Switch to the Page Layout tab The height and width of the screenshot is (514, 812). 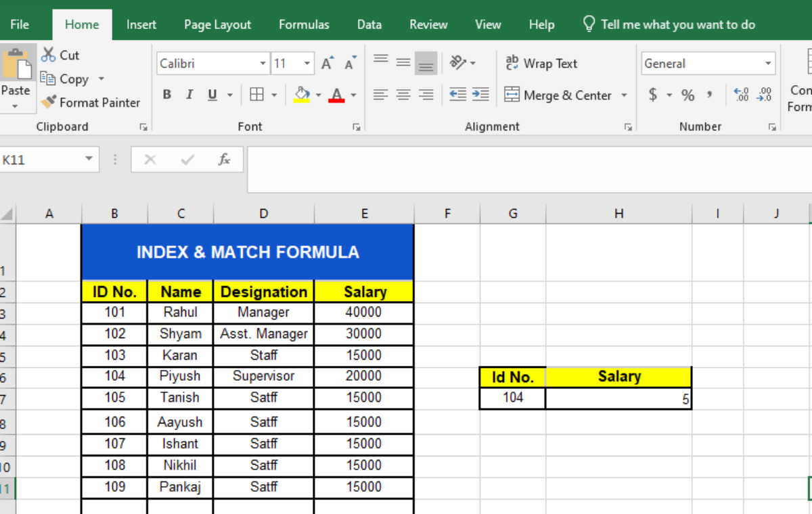click(x=217, y=24)
